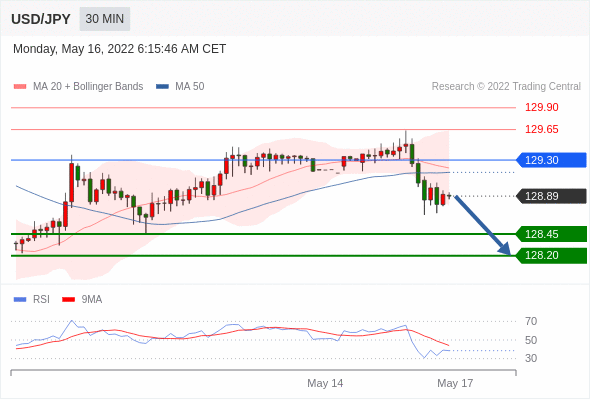Viewport: 590px width, 400px height.
Task: Click the RSI 70 level label
Action: click(x=531, y=321)
